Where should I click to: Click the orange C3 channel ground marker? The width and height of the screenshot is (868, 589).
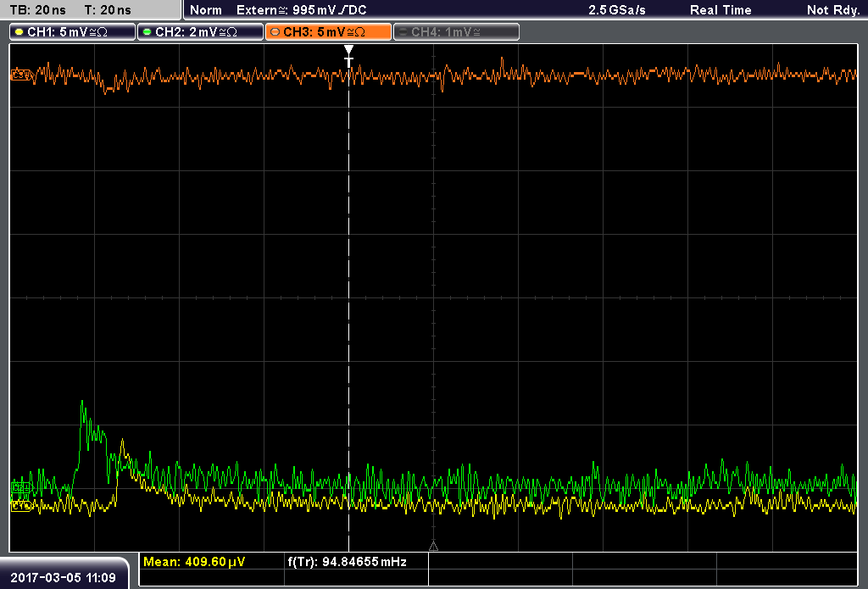(22, 75)
